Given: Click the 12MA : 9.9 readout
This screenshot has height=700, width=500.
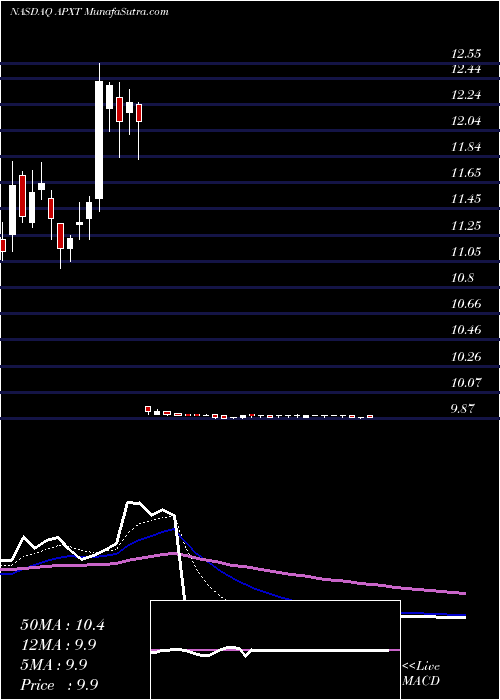Looking at the screenshot, I should click(x=58, y=645).
